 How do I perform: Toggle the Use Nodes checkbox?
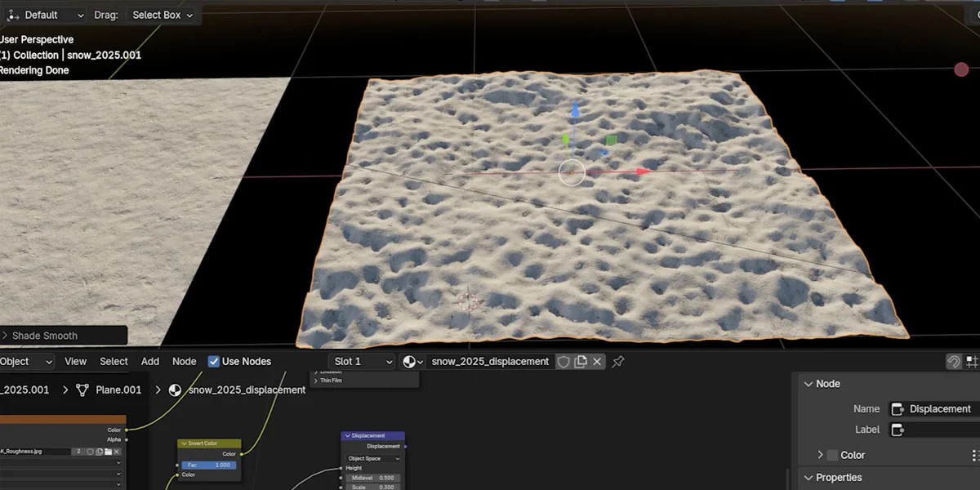213,361
